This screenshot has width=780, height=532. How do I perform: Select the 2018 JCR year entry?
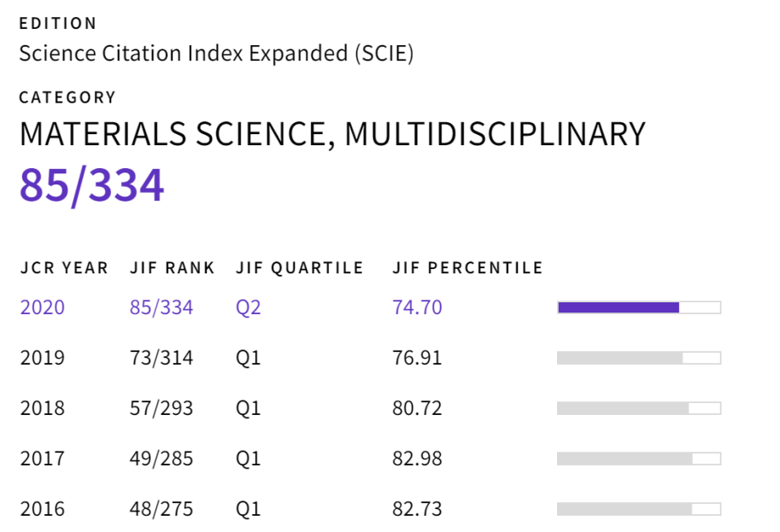pyautogui.click(x=42, y=408)
